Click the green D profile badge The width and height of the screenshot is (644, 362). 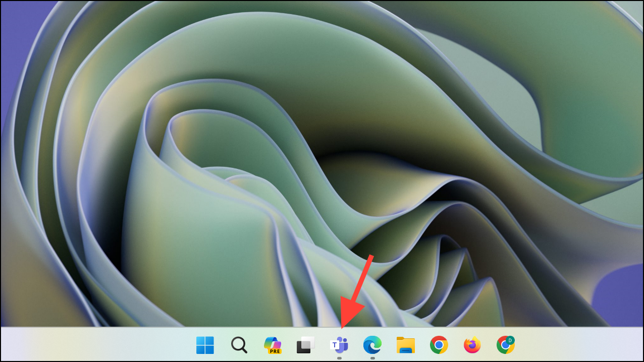[510, 340]
